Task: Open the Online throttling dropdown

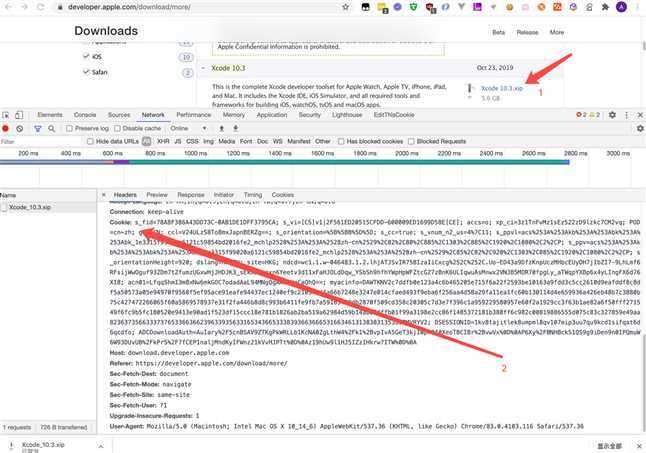Action: click(x=189, y=128)
